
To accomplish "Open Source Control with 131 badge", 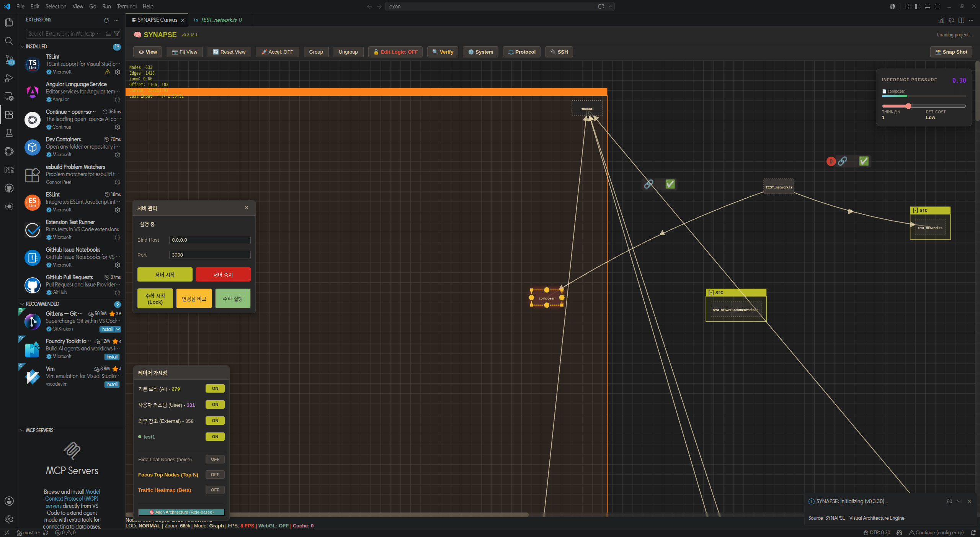I will [9, 59].
